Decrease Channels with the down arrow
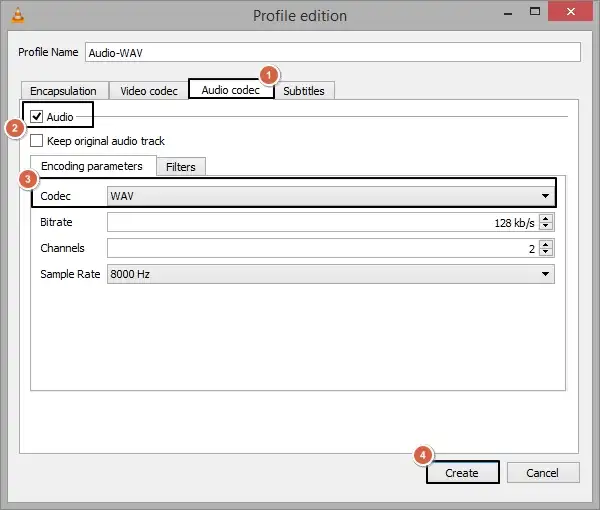 coord(546,252)
